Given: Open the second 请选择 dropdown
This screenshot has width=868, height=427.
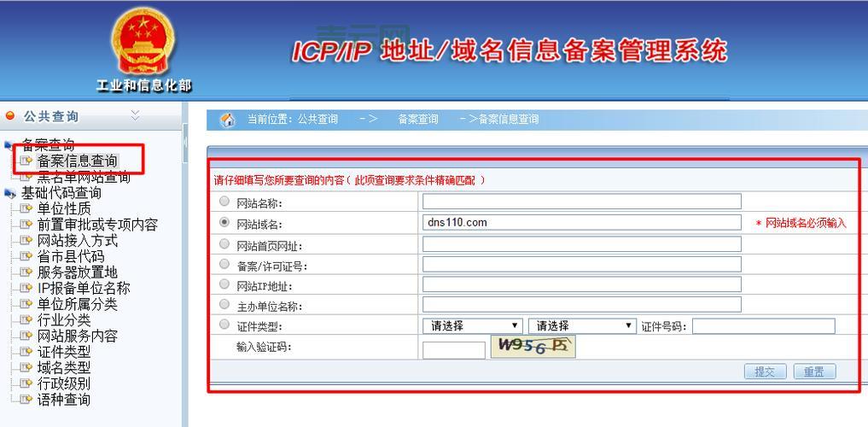Looking at the screenshot, I should click(x=582, y=325).
